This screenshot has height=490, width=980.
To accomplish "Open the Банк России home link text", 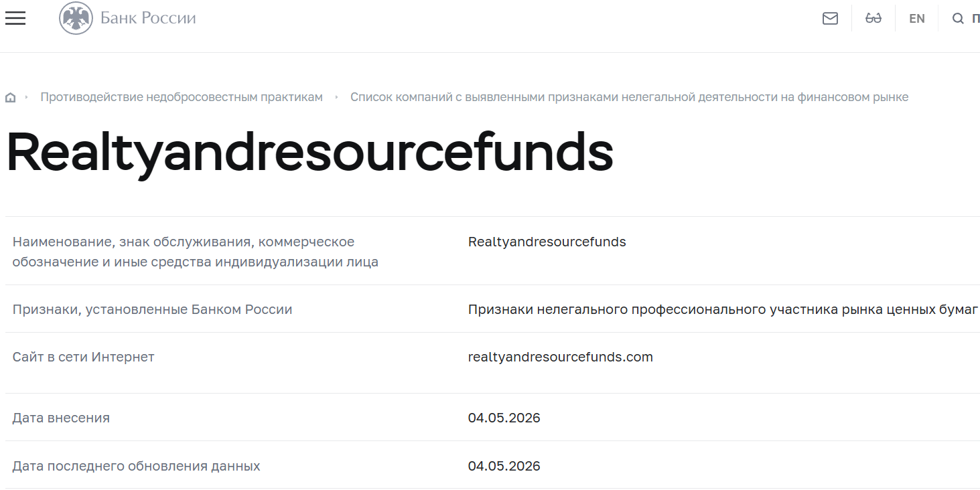I will click(148, 18).
